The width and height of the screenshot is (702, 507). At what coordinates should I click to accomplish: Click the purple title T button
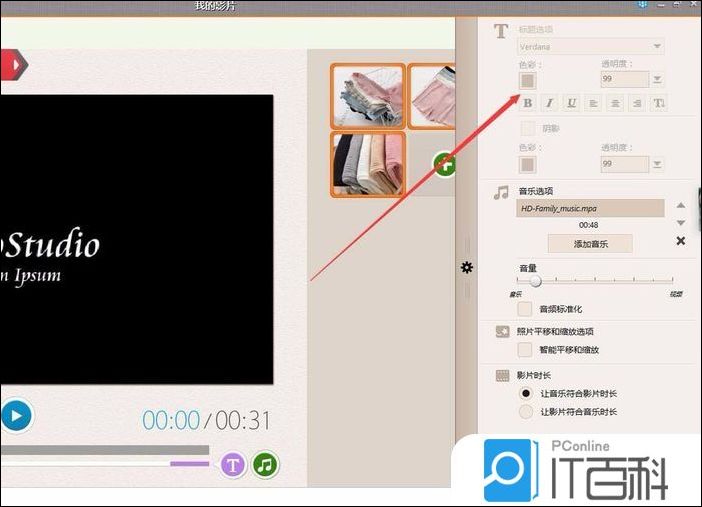[x=233, y=465]
